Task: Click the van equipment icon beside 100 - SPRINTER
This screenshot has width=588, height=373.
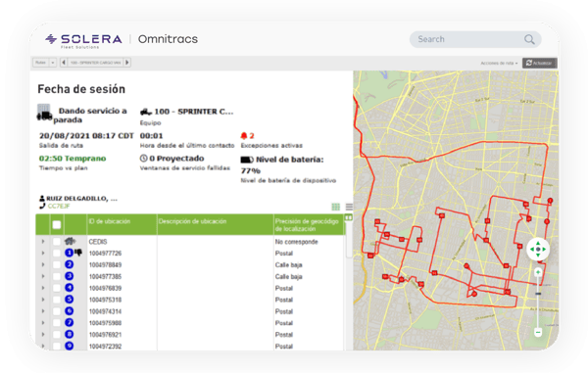Action: (x=146, y=112)
